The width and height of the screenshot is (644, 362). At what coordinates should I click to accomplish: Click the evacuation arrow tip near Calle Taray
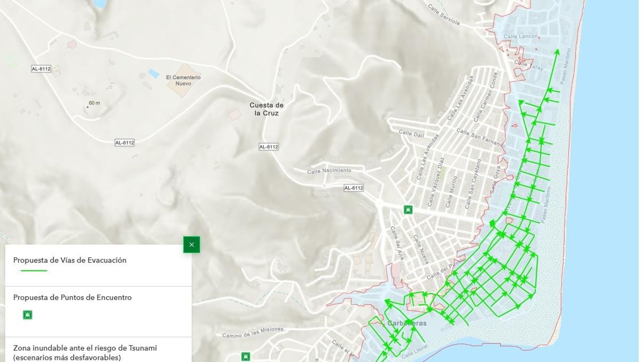pos(557,51)
